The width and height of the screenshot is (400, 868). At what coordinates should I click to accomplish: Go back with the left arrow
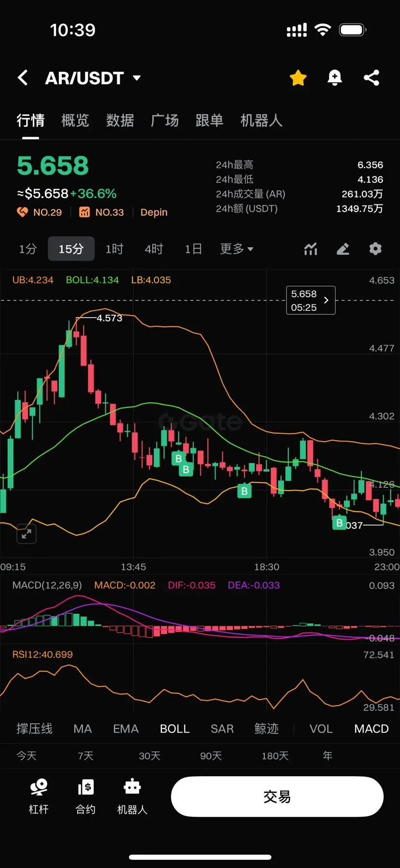pyautogui.click(x=23, y=78)
